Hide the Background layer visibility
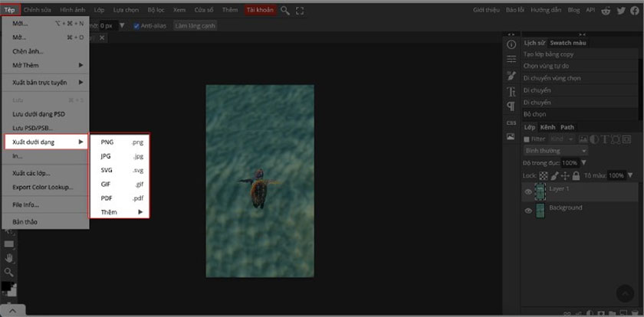The width and height of the screenshot is (644, 317). click(x=527, y=211)
